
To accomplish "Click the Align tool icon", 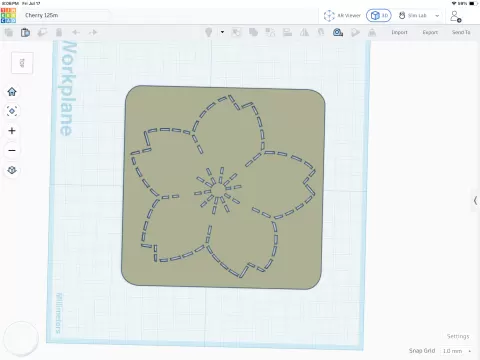I will (287, 32).
